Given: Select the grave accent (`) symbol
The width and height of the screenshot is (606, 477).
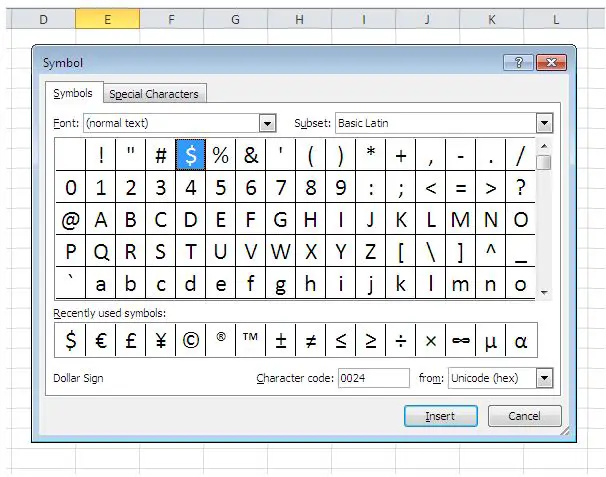Looking at the screenshot, I should click(70, 283).
